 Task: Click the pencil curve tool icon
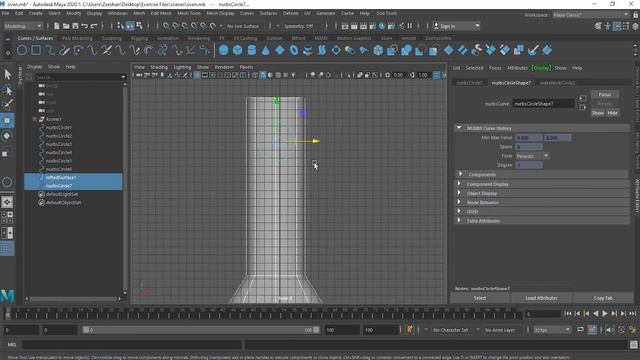64,50
